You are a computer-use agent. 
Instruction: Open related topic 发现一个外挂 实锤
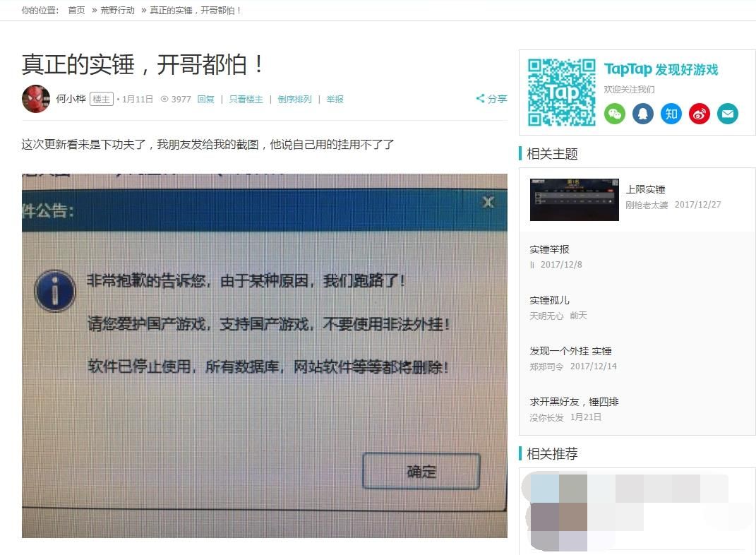570,351
